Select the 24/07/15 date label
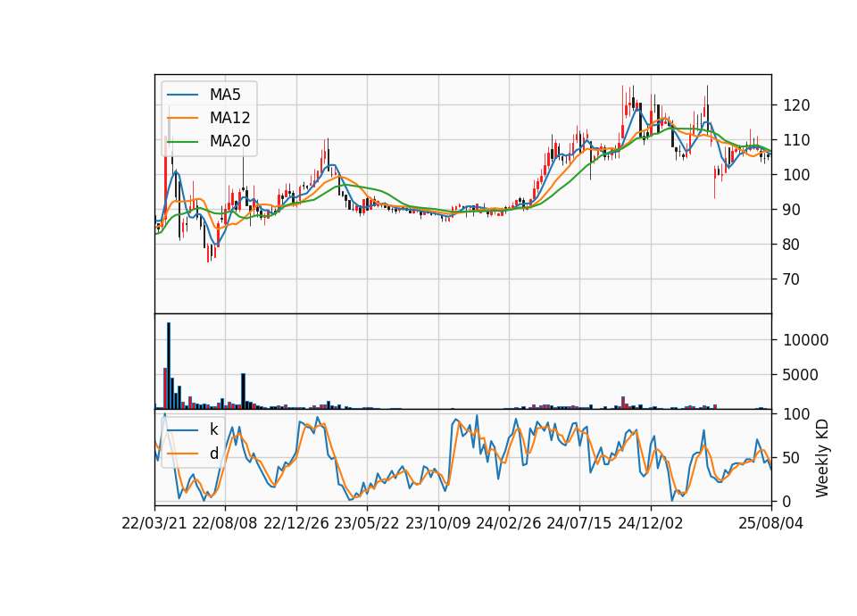 coord(579,523)
